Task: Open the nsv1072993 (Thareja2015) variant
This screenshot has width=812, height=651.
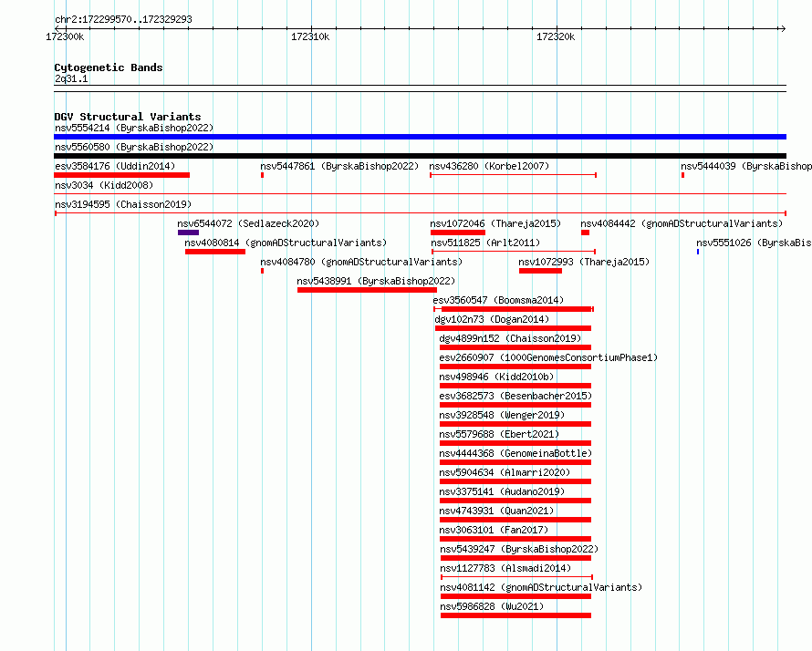Action: click(584, 262)
